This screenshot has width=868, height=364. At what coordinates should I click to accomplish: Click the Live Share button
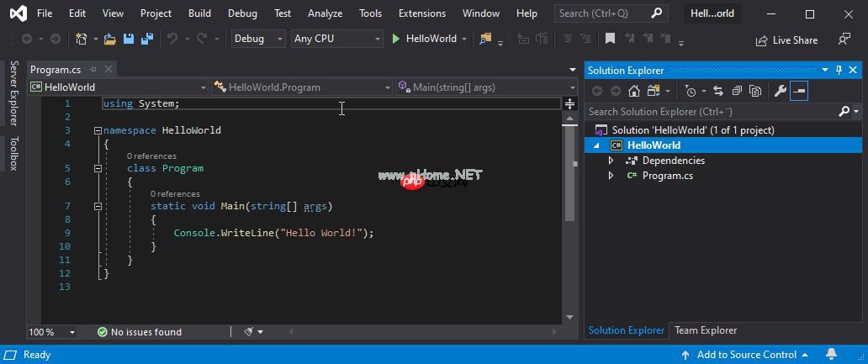[786, 40]
